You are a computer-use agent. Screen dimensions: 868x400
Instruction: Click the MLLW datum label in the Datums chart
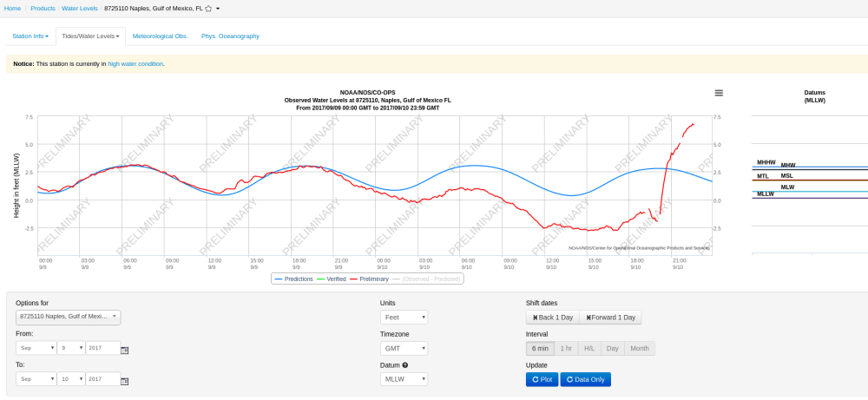766,193
